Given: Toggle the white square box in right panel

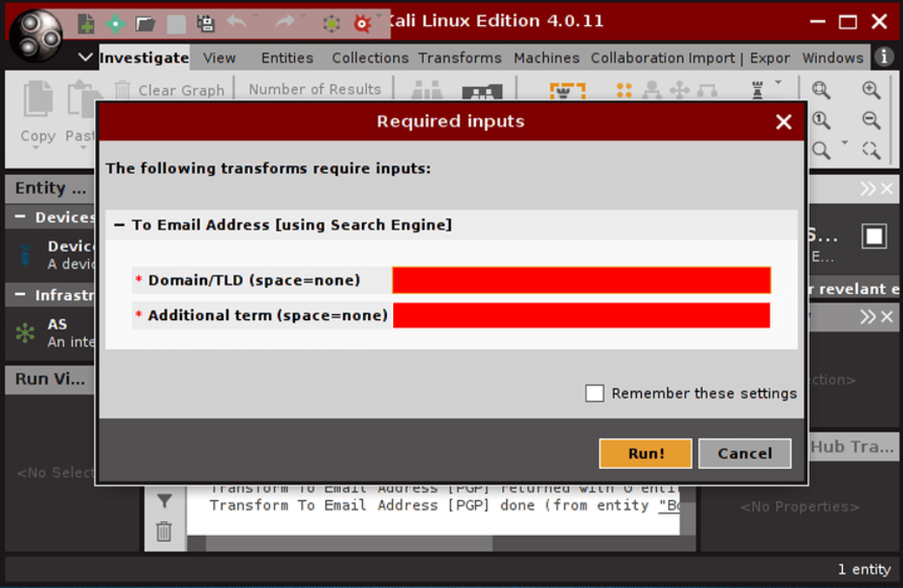Looking at the screenshot, I should [x=874, y=236].
